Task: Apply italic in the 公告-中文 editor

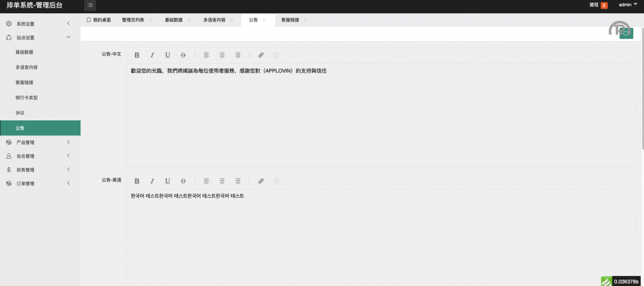Action: [152, 55]
